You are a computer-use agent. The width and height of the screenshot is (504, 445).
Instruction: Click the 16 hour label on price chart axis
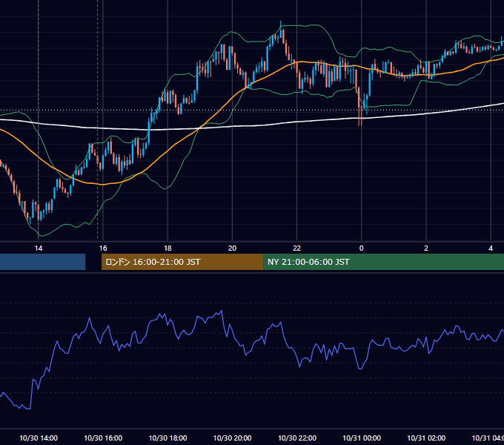103,248
